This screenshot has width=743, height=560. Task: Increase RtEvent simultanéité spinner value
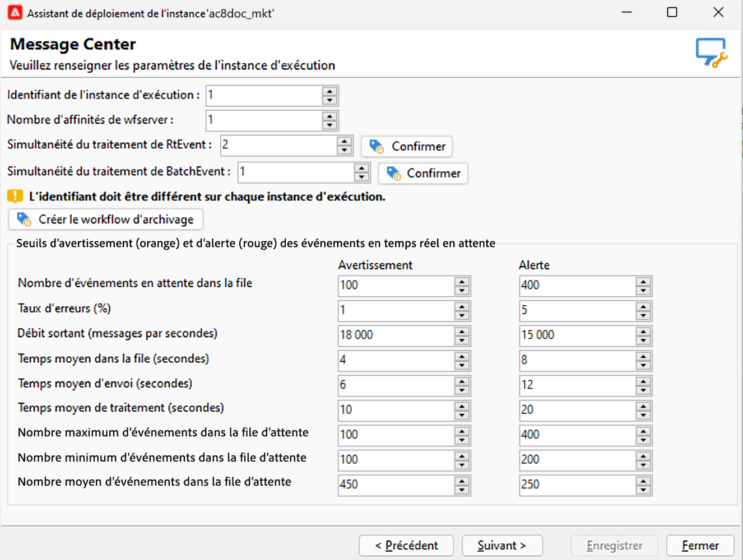(345, 141)
